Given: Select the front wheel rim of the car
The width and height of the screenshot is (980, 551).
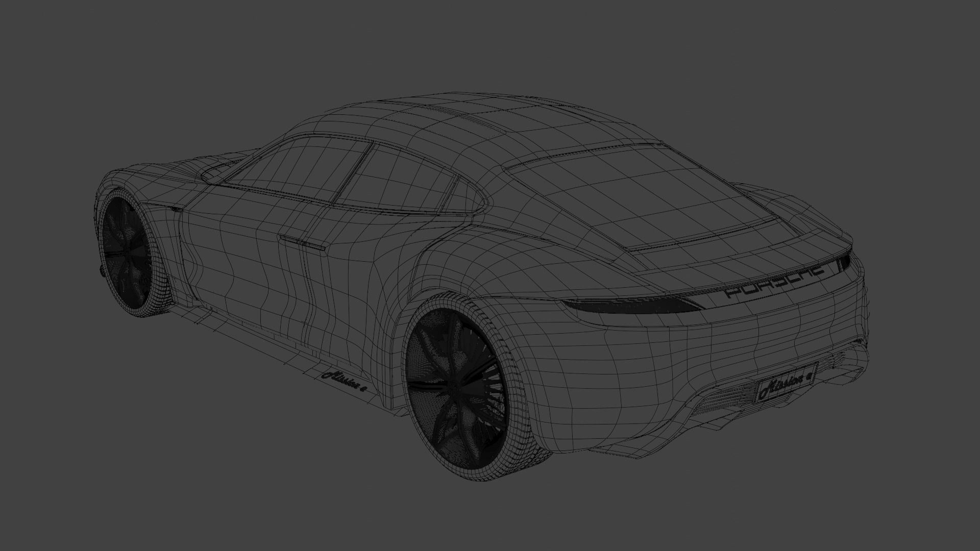Looking at the screenshot, I should (x=128, y=253).
